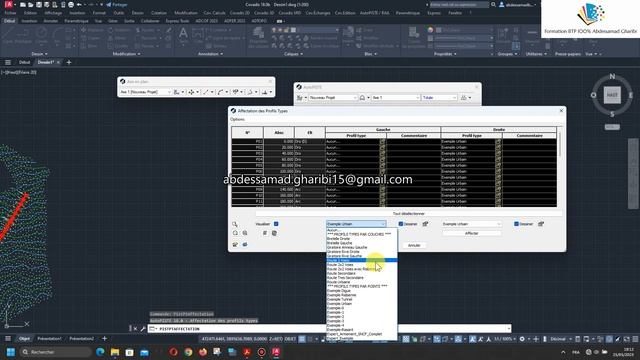Toggle the Visualiser checkbox
The width and height of the screenshot is (640, 360).
276,224
